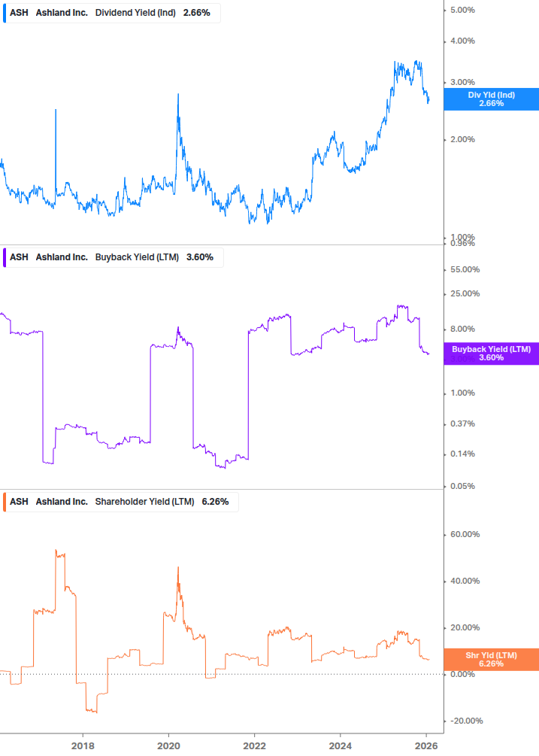This screenshot has height=756, width=539.
Task: Select the purple Buyback Yield (LTM) 3.60% value tag
Action: pyautogui.click(x=492, y=354)
